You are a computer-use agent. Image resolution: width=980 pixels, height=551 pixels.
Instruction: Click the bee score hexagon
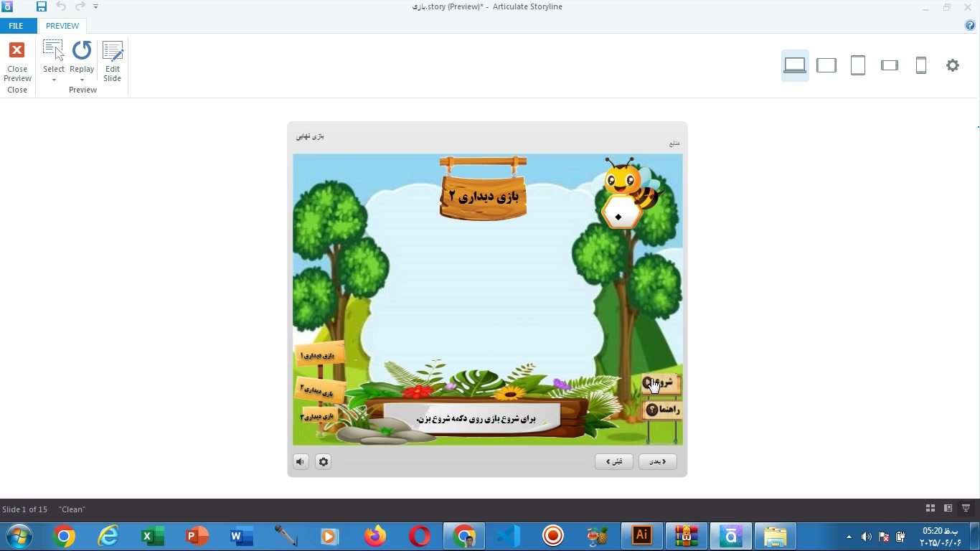(621, 213)
